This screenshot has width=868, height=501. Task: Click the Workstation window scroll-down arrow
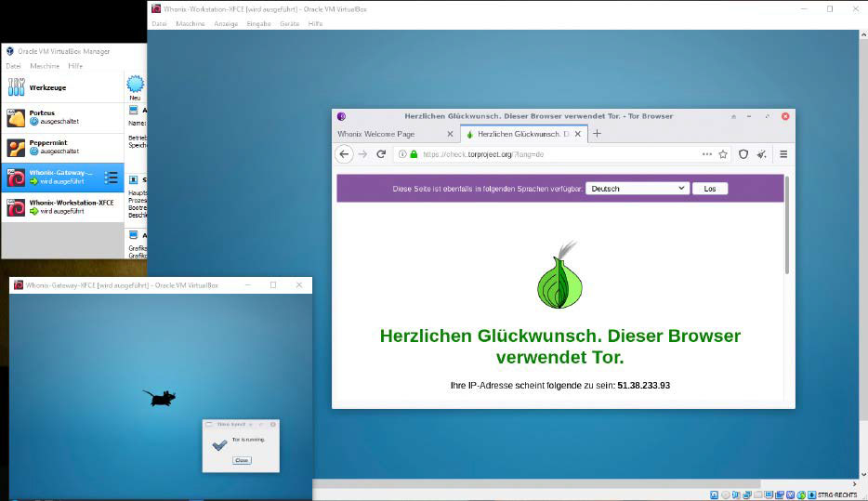point(863,474)
